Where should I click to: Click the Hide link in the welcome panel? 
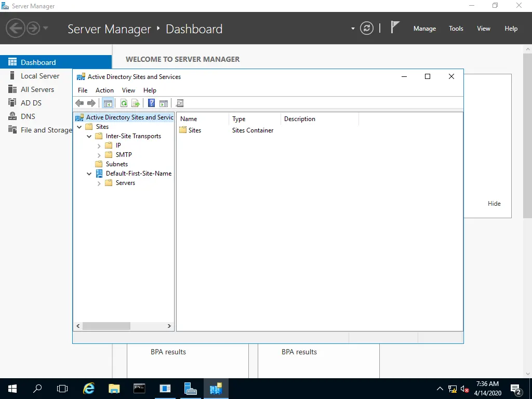tap(494, 204)
